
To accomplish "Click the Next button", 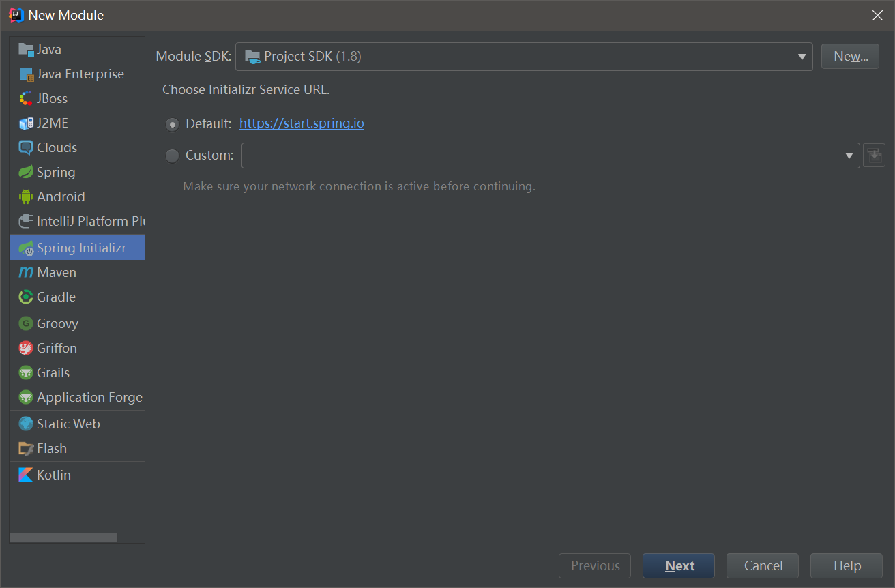I will tap(679, 566).
